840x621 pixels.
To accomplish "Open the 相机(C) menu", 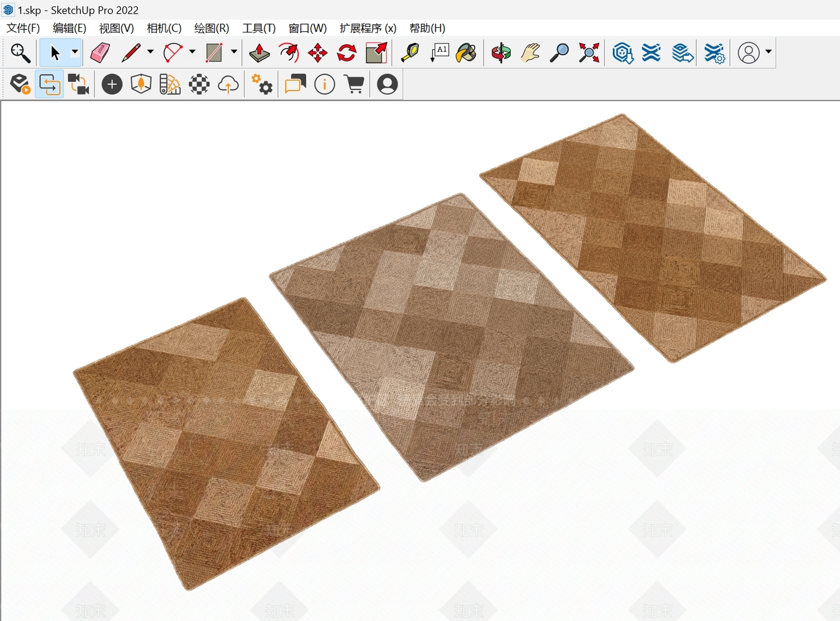I will (164, 28).
